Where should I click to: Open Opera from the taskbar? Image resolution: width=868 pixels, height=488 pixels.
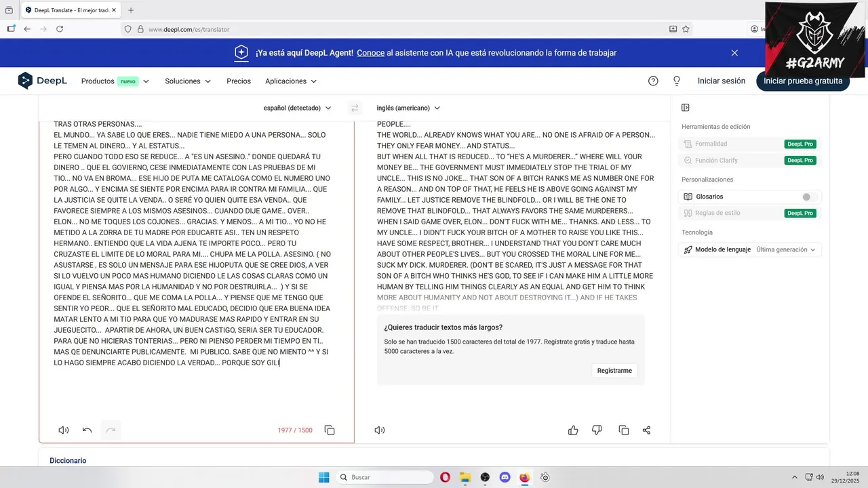[x=446, y=477]
